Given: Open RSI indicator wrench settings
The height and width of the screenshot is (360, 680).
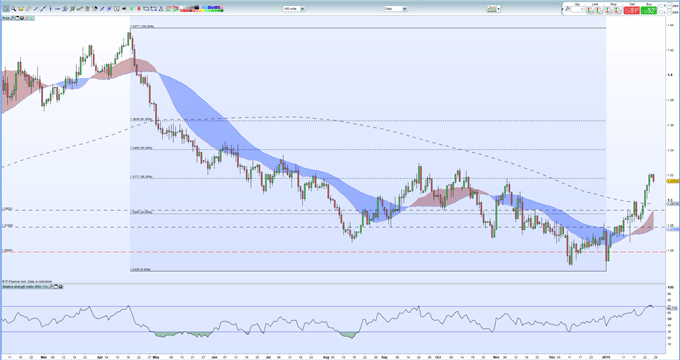Looking at the screenshot, I should [x=51, y=286].
